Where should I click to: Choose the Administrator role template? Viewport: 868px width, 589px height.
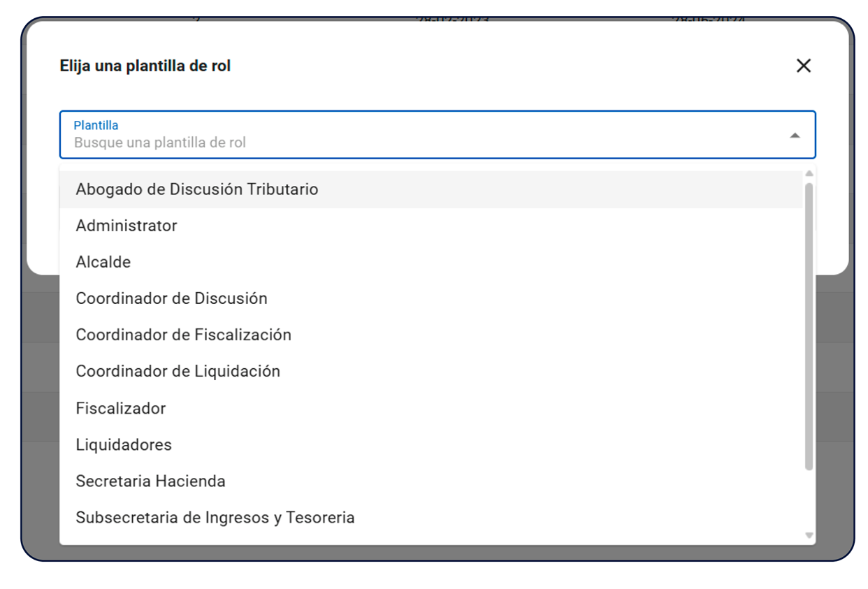[126, 226]
